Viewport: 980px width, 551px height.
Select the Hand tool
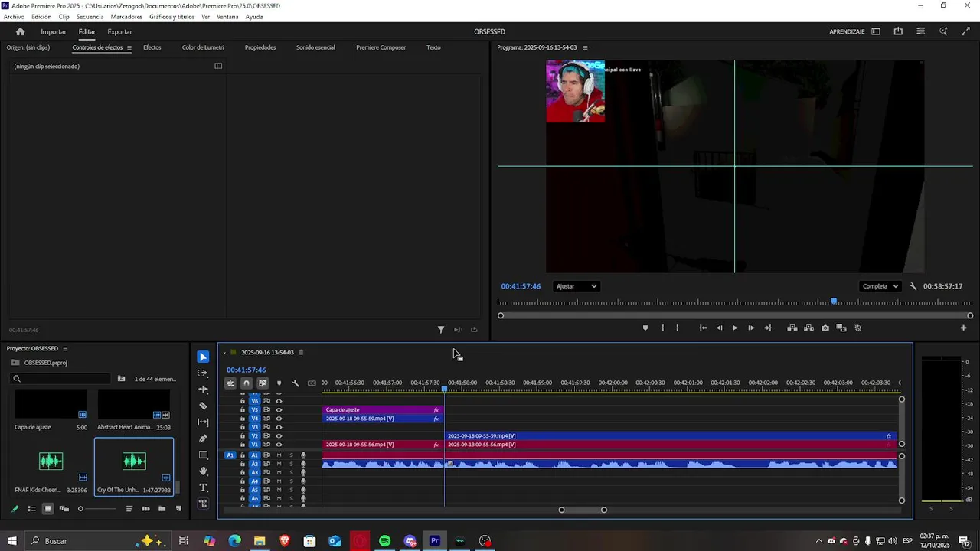click(203, 471)
